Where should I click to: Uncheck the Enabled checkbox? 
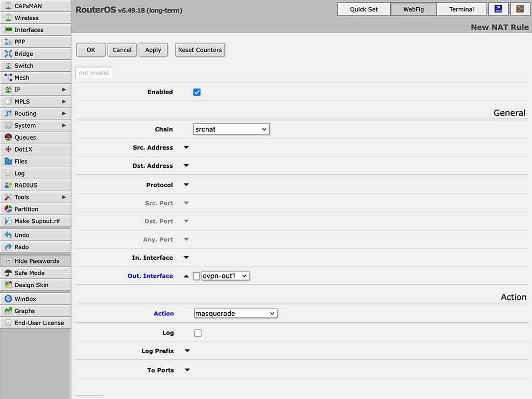tap(197, 92)
